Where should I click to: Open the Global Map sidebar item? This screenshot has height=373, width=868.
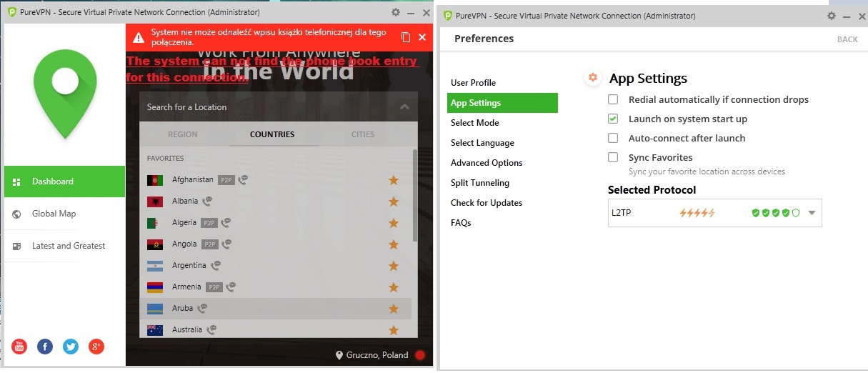pos(65,214)
